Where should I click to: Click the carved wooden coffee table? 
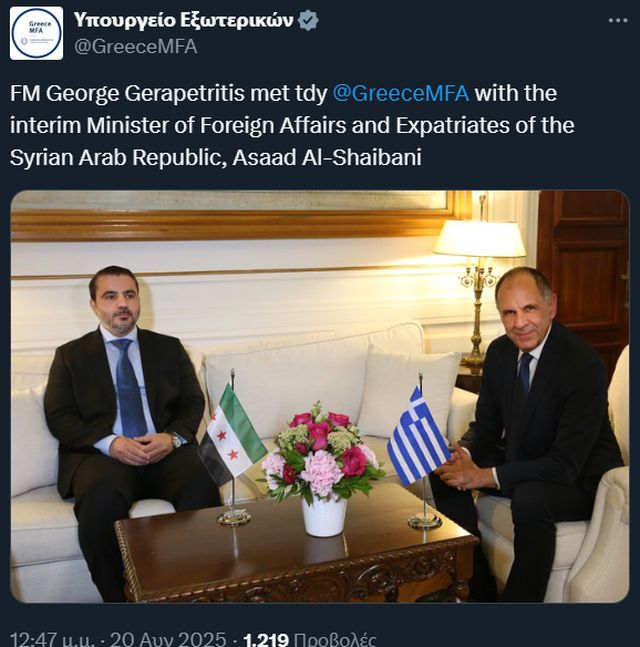pos(296,555)
